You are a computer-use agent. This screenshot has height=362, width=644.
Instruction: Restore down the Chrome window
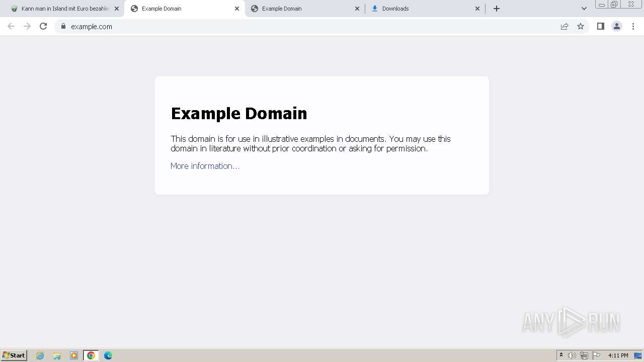[x=614, y=5]
